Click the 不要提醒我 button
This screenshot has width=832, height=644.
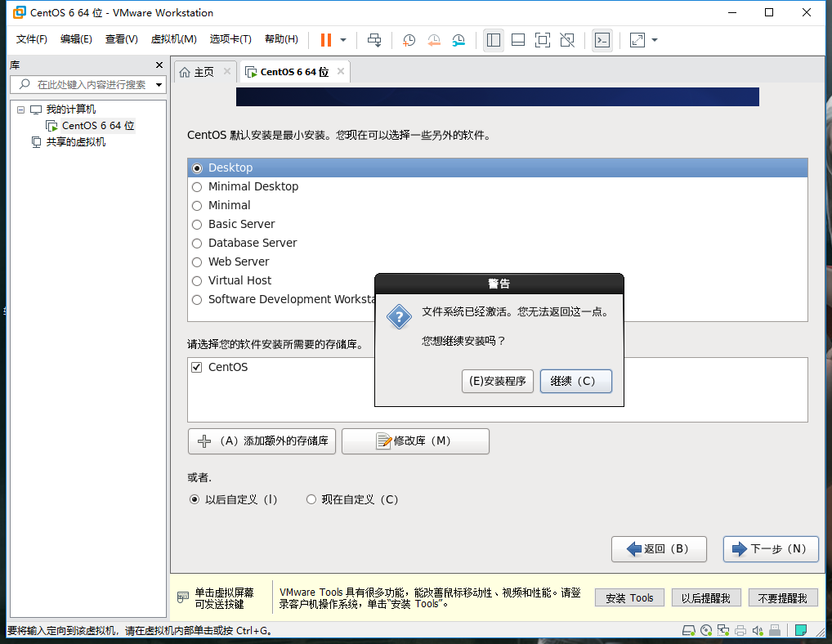point(783,598)
